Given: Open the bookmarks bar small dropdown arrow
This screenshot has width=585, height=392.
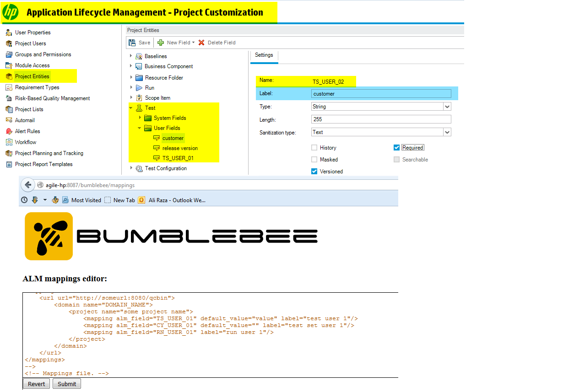Looking at the screenshot, I should [x=45, y=200].
